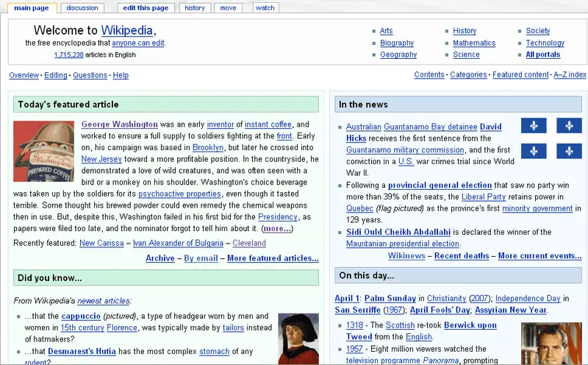The height and width of the screenshot is (365, 588).
Task: Open the Recent deaths link
Action: point(462,256)
